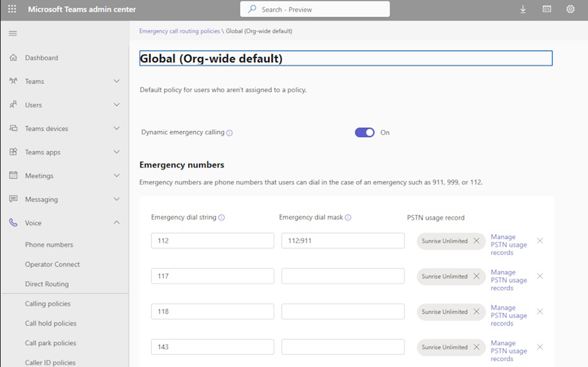Open Manage PSTN usage records for 117
This screenshot has width=588, height=367.
(508, 280)
